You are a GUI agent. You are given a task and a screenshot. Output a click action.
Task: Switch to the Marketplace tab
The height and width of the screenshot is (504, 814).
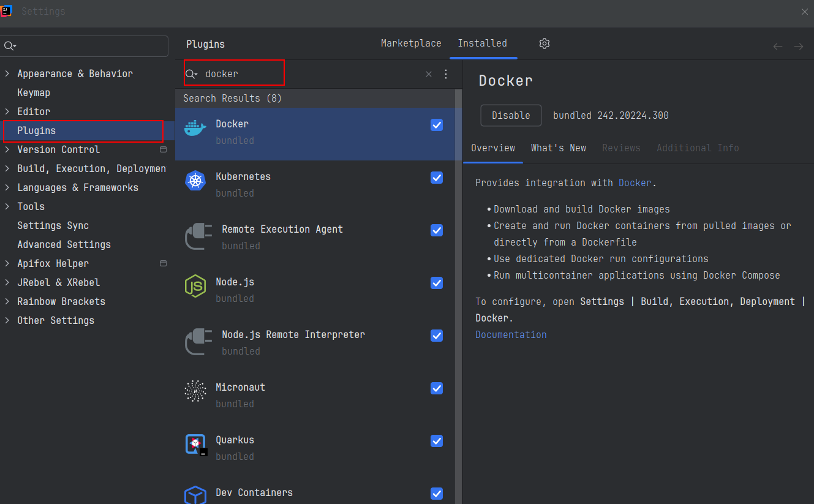tap(411, 43)
